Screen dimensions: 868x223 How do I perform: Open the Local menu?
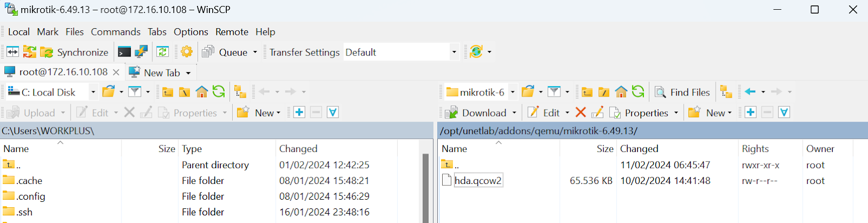19,31
